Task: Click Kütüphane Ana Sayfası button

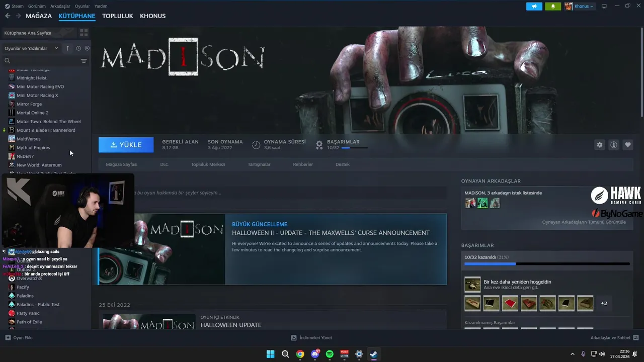Action: (x=39, y=33)
